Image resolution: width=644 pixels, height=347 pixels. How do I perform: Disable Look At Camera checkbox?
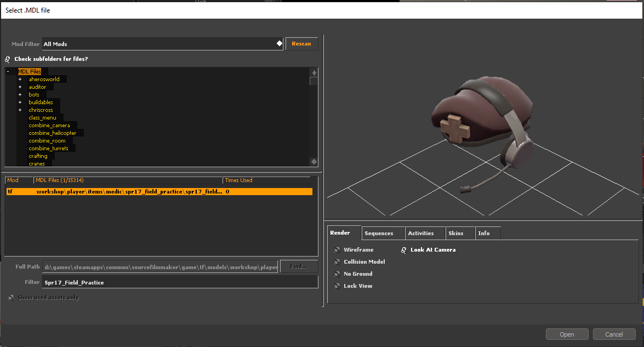(404, 250)
